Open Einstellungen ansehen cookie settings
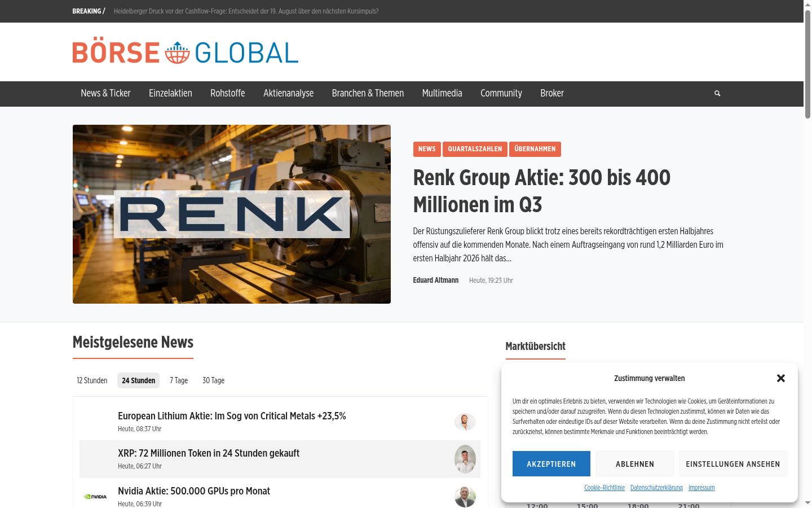 coord(733,464)
